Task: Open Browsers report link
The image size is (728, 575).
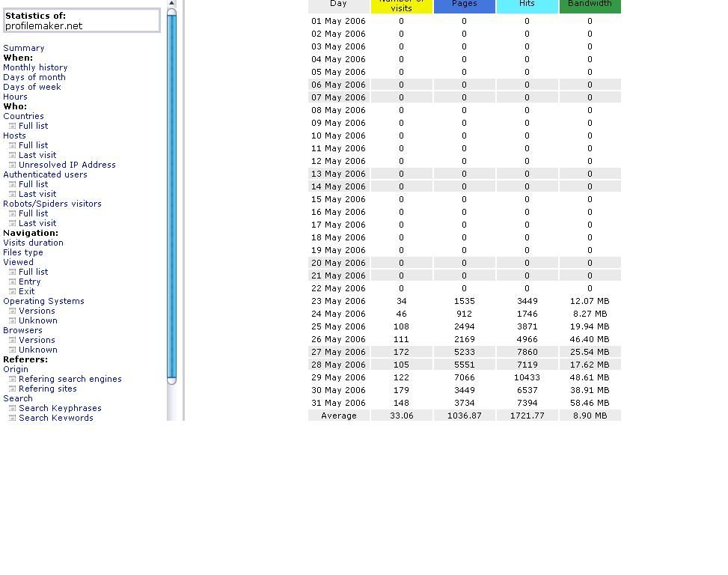Action: 22,330
